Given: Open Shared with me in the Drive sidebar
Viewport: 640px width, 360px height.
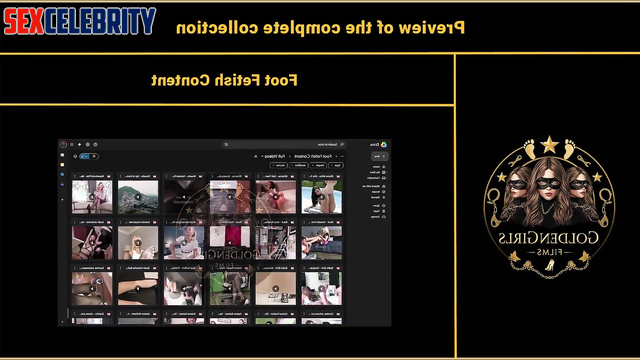Looking at the screenshot, I should [x=374, y=186].
